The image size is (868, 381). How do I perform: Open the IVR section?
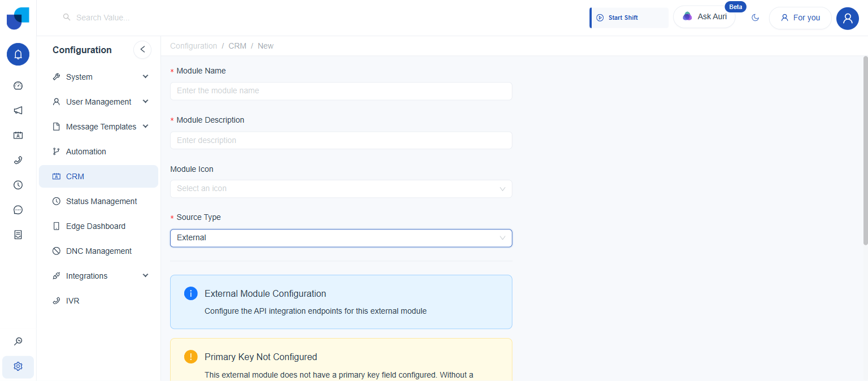coord(98,301)
